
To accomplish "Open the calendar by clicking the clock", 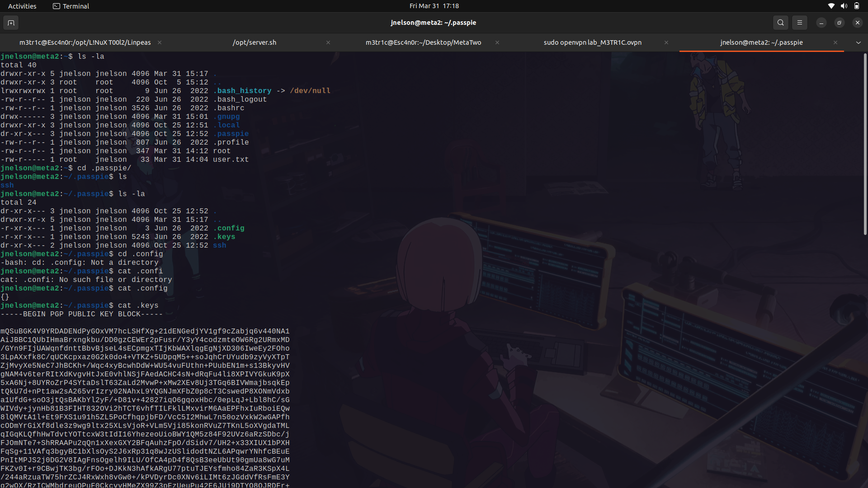I will (434, 6).
